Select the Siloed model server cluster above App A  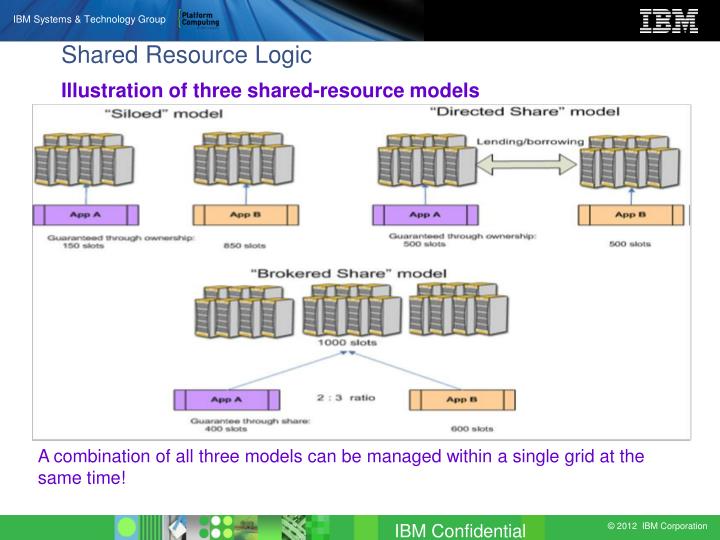pos(84,159)
